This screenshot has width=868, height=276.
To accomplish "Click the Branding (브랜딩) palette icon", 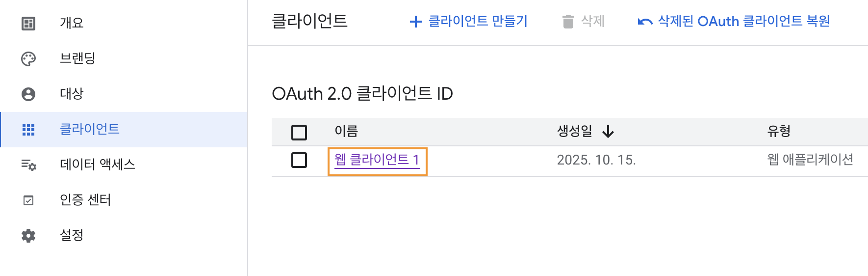I will (28, 59).
